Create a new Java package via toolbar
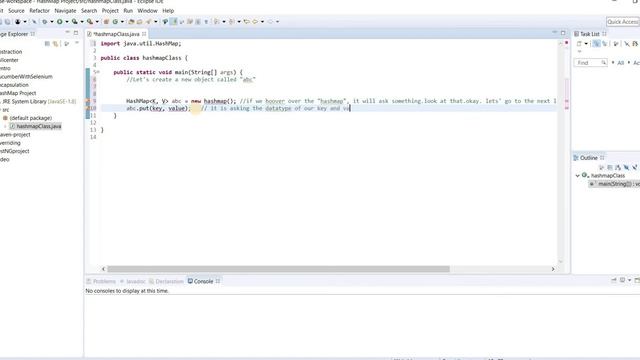Viewport: 640px width, 360px height. (106, 22)
